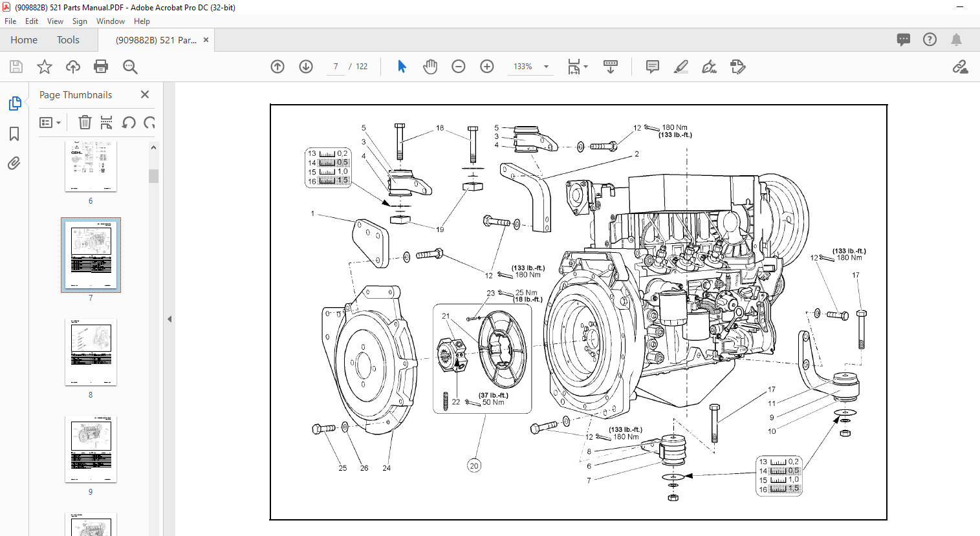Go to next page arrow
The image size is (980, 536).
pos(306,67)
